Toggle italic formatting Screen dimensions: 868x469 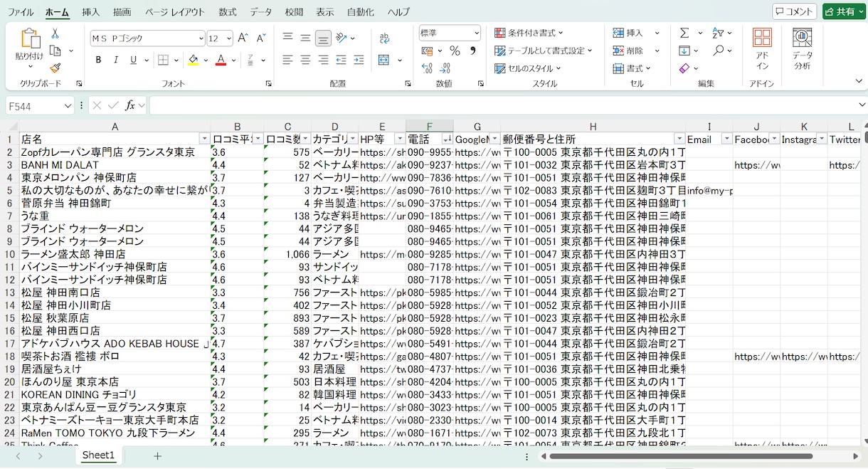(x=116, y=60)
